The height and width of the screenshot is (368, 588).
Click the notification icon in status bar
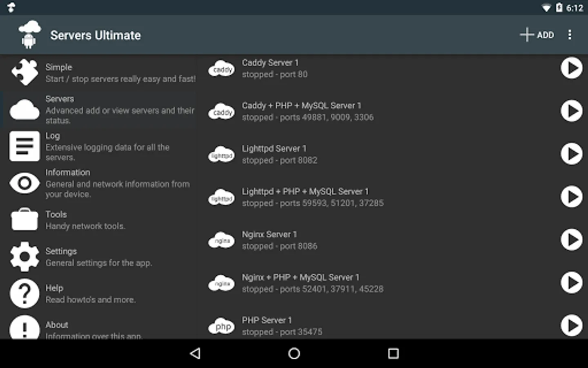pyautogui.click(x=11, y=7)
